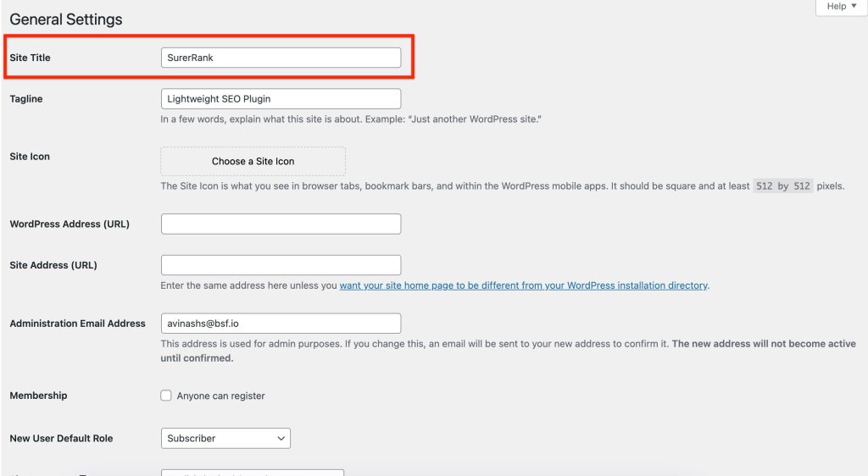Screen dimensions: 868x476
Task: Open the WordPress installation directory link
Action: click(x=523, y=286)
